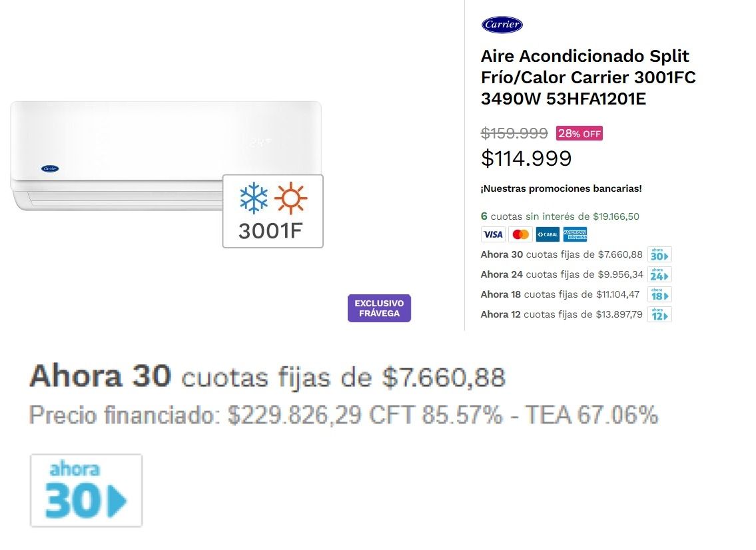
Task: Click the snowflake cold mode icon
Action: [x=254, y=198]
